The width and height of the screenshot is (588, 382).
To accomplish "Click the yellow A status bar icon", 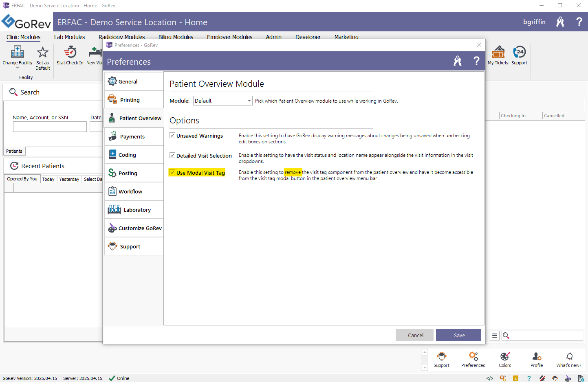I will pyautogui.click(x=515, y=378).
